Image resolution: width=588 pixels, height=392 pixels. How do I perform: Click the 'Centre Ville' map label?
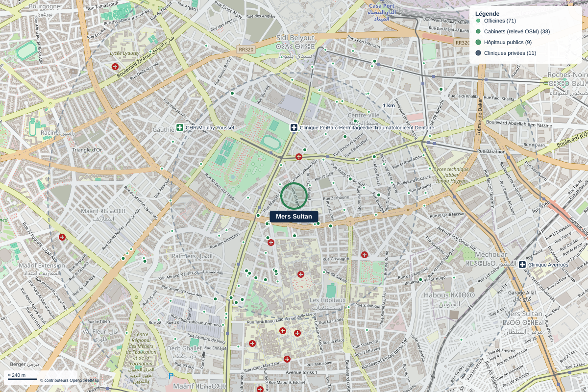point(364,115)
